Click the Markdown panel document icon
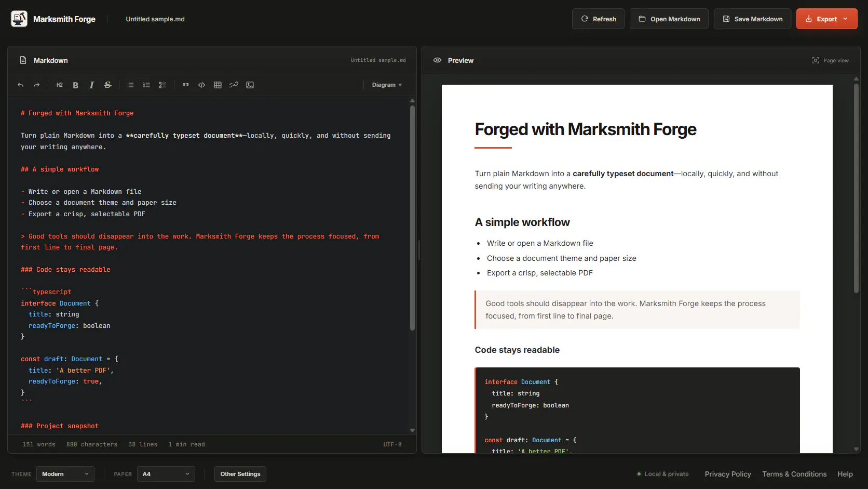Screen dimensions: 868x489 coord(23,60)
